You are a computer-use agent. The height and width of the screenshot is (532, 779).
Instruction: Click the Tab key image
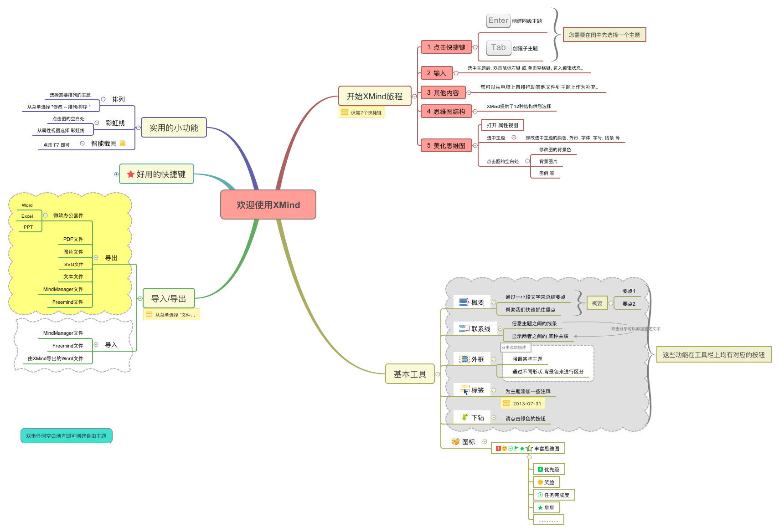(498, 47)
